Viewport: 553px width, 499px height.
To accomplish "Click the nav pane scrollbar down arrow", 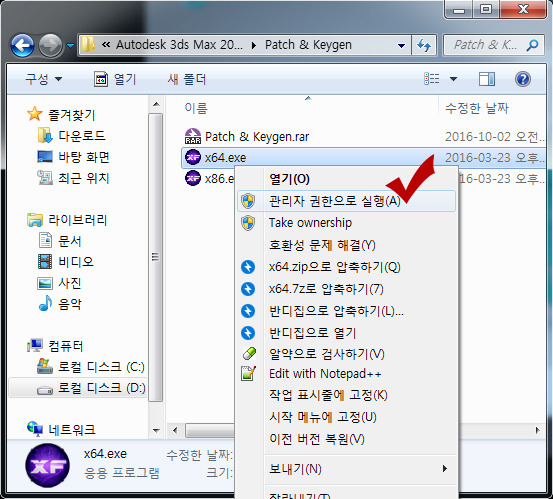I will tap(156, 430).
